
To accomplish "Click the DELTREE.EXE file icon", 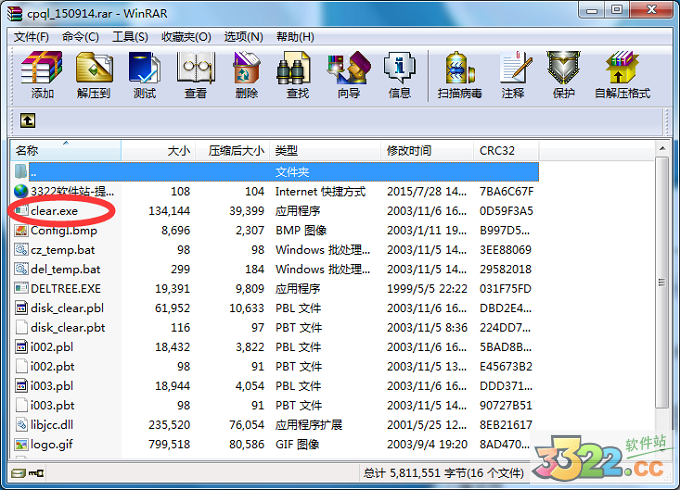I will pyautogui.click(x=21, y=288).
